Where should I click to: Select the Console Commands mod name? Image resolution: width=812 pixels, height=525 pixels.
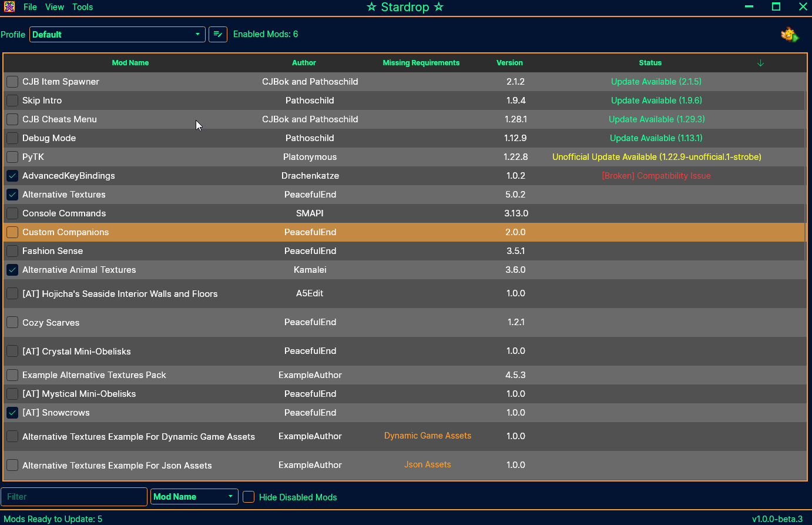(x=64, y=213)
